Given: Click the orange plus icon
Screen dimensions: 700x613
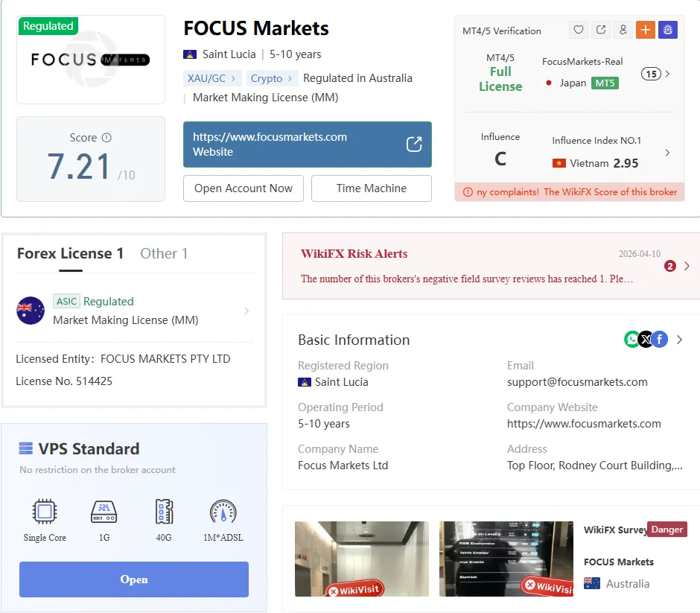Looking at the screenshot, I should pos(645,30).
